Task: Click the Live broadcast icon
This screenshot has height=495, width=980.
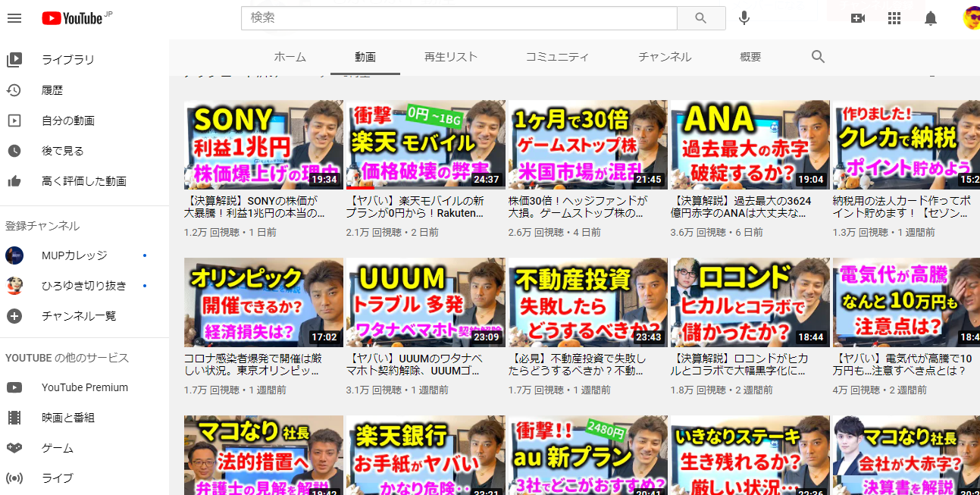Action: pos(14,478)
